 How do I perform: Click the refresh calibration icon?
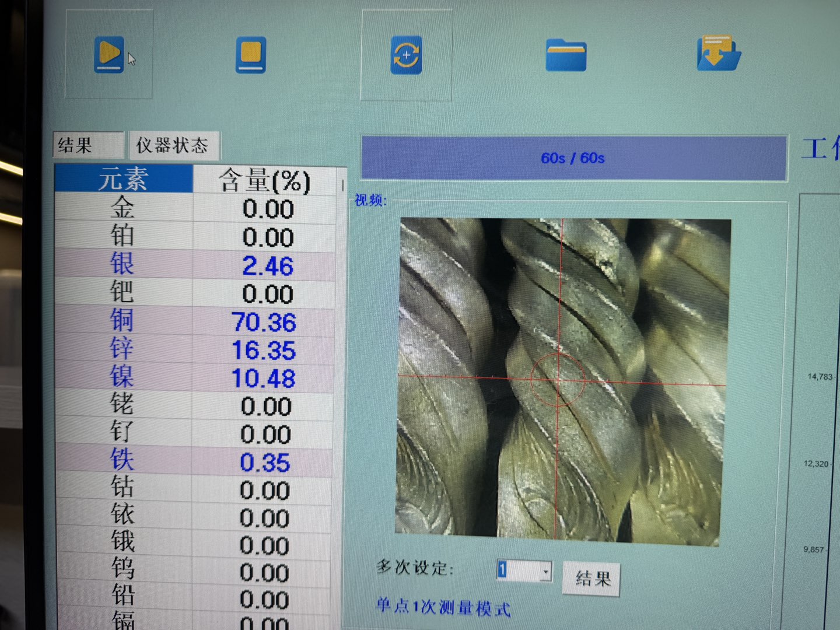pyautogui.click(x=406, y=55)
